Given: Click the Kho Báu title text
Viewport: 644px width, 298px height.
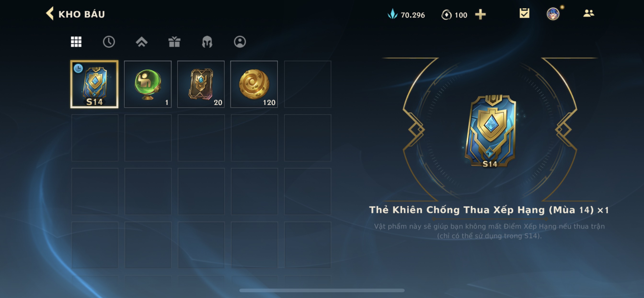Looking at the screenshot, I should coord(81,14).
